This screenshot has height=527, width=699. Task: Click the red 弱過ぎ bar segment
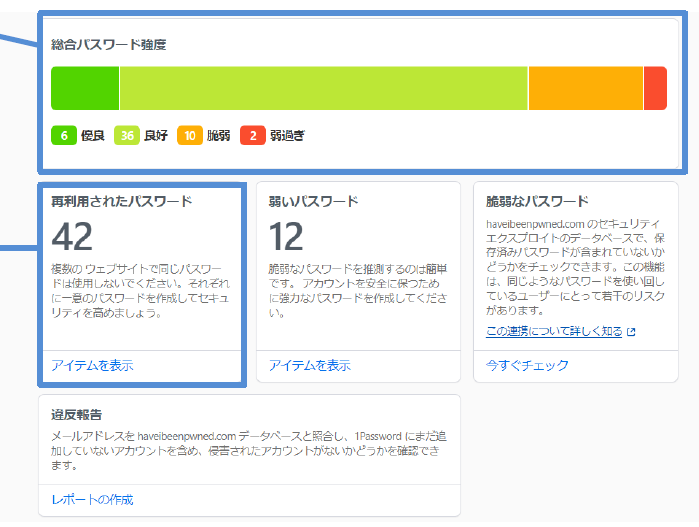point(655,88)
